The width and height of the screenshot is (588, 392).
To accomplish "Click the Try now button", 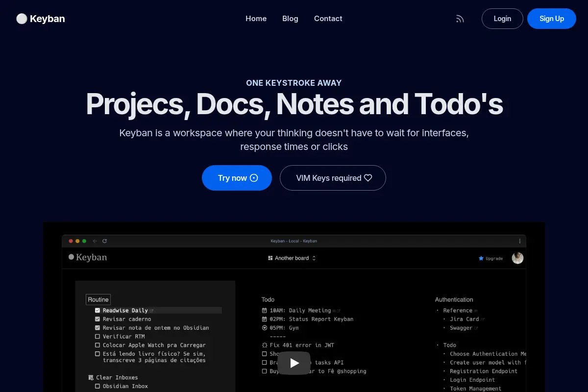I will point(237,178).
